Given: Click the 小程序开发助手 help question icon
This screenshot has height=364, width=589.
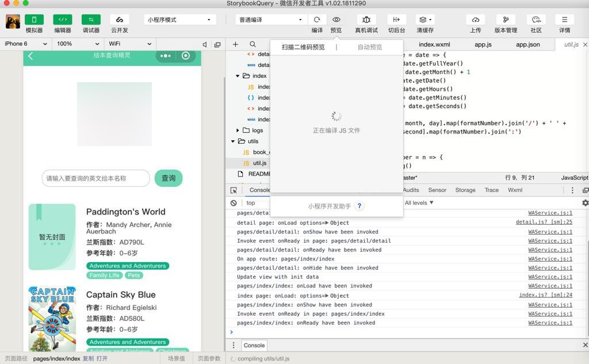Looking at the screenshot, I should pos(359,206).
